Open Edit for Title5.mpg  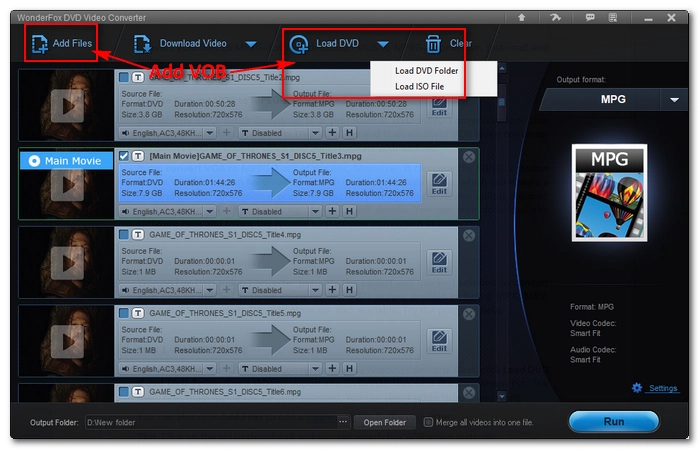pyautogui.click(x=439, y=342)
